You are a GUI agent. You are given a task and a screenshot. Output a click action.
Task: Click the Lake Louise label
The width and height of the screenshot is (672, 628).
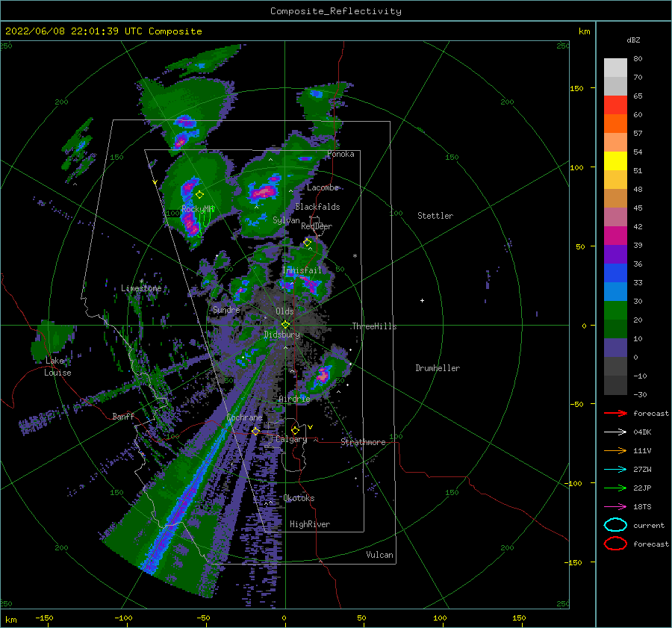(x=57, y=367)
